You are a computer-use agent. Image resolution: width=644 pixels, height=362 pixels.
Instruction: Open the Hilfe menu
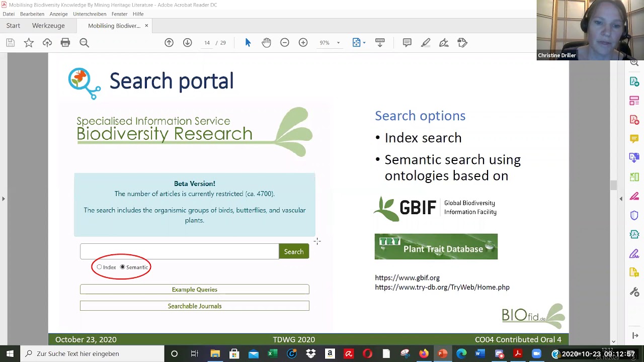pos(138,14)
